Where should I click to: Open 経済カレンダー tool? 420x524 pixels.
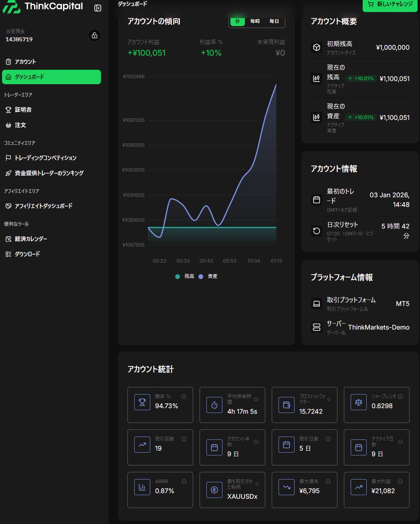pos(52,239)
